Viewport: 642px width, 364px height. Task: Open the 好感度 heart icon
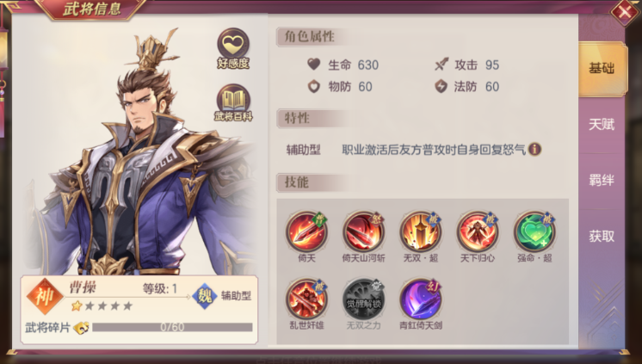233,48
